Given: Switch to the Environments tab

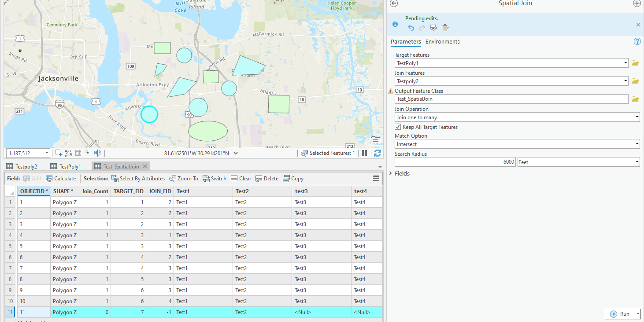Looking at the screenshot, I should [x=443, y=41].
